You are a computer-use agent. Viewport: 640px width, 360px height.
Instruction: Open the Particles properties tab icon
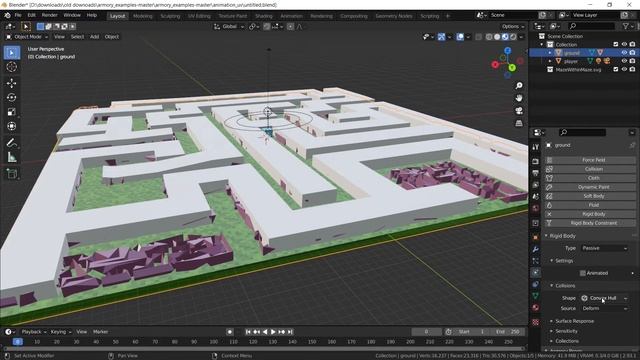pos(536,261)
